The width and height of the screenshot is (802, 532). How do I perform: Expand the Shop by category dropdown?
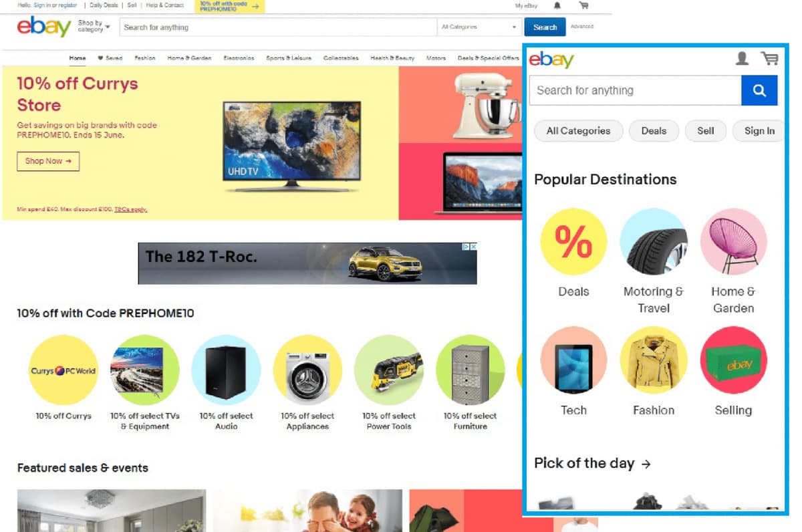click(x=94, y=27)
